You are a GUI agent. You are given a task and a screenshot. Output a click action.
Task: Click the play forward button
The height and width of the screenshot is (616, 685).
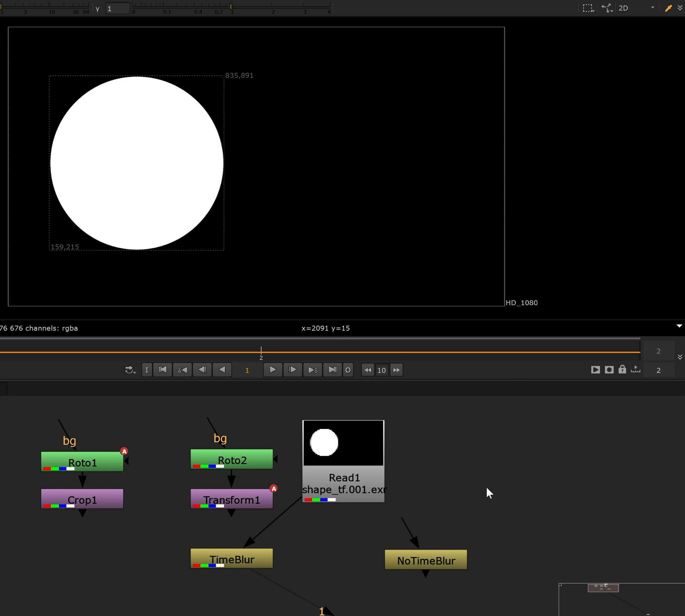click(x=273, y=370)
